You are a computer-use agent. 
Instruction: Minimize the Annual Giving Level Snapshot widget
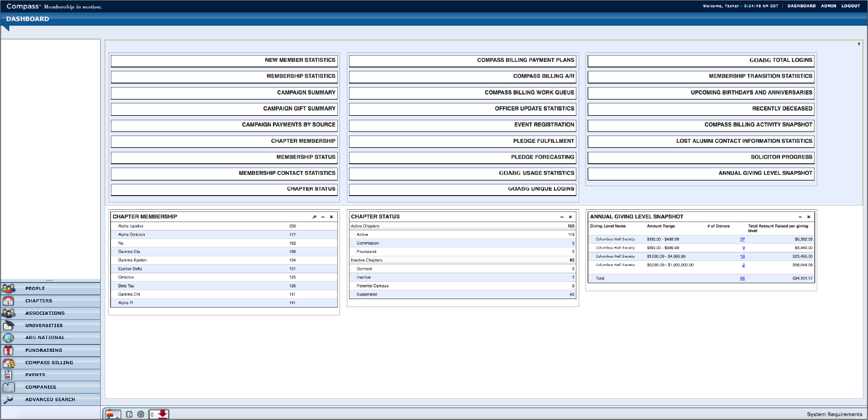pos(800,216)
